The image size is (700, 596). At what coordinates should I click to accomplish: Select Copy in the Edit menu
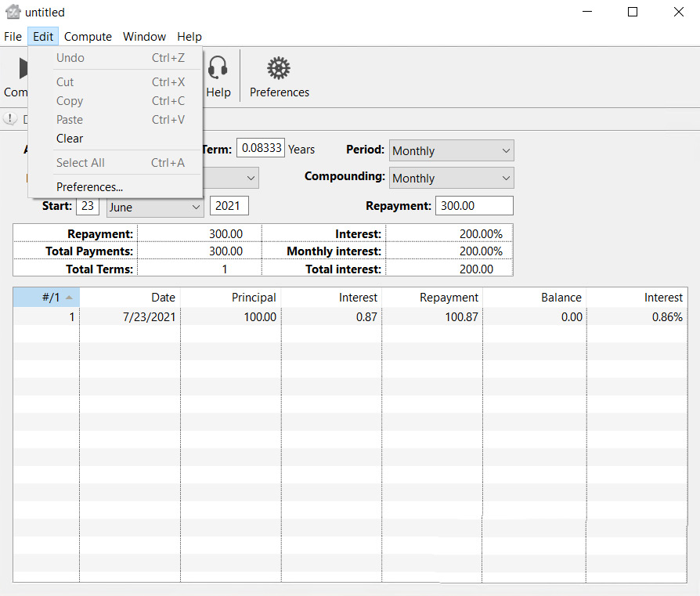click(115, 101)
